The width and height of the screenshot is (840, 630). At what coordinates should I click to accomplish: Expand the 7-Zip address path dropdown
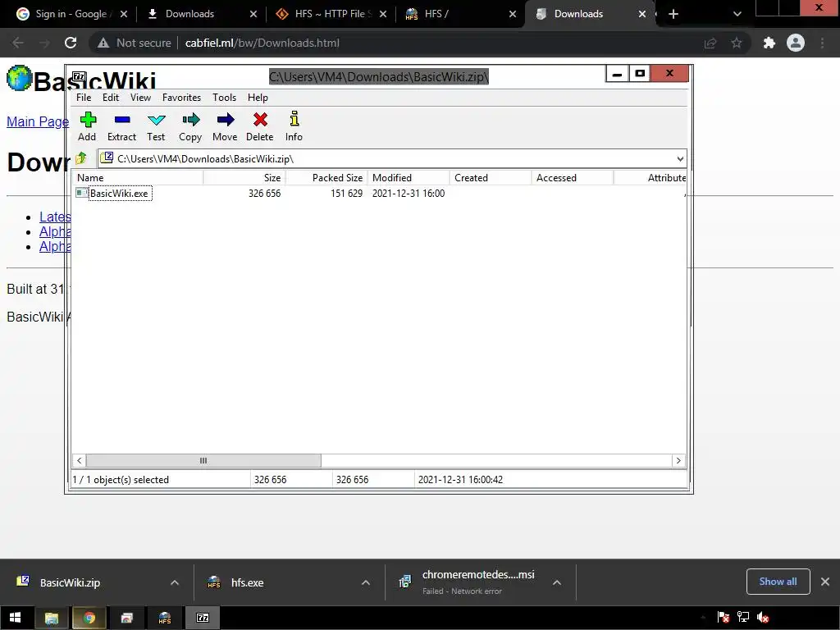680,158
